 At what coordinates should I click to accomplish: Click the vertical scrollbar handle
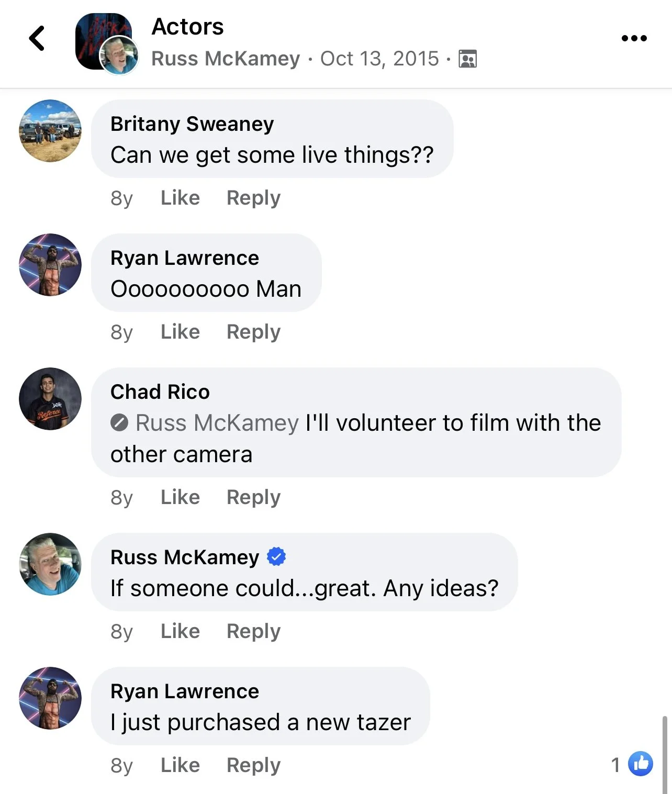665,754
